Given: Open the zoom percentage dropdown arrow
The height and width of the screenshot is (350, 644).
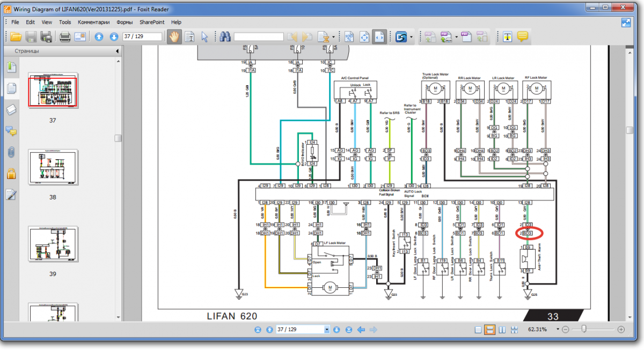Looking at the screenshot, I should point(558,330).
